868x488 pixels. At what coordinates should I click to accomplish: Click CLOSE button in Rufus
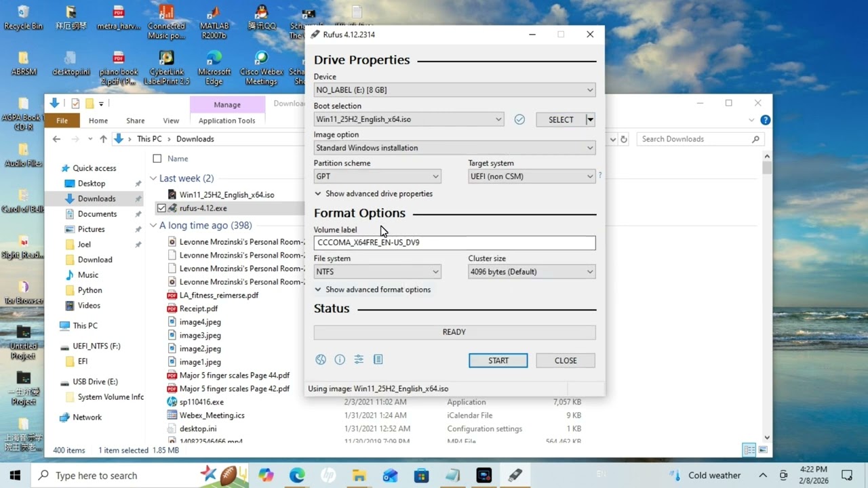tap(566, 361)
